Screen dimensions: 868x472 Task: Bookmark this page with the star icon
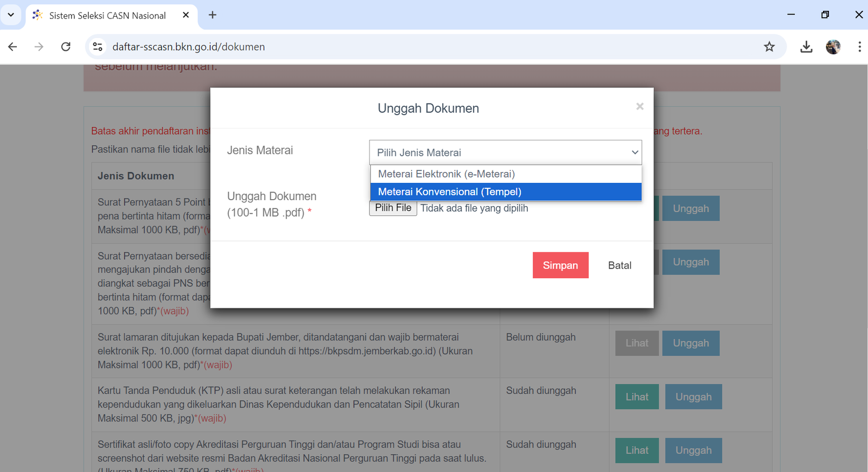[x=769, y=47]
